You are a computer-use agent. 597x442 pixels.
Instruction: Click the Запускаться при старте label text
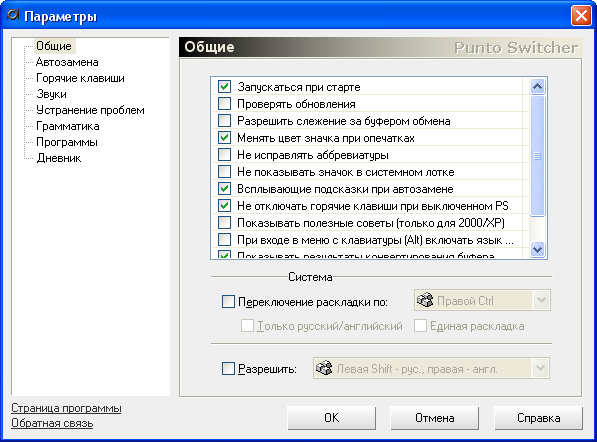(299, 87)
